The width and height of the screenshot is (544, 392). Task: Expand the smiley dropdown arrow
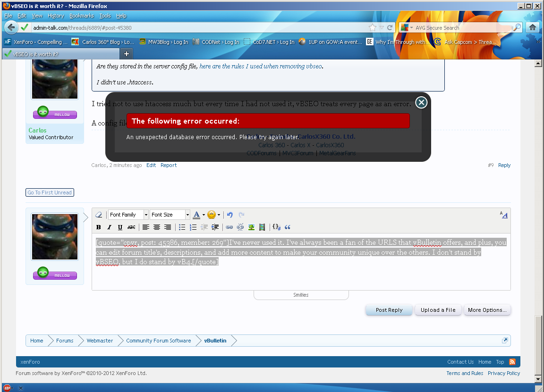[x=219, y=215]
